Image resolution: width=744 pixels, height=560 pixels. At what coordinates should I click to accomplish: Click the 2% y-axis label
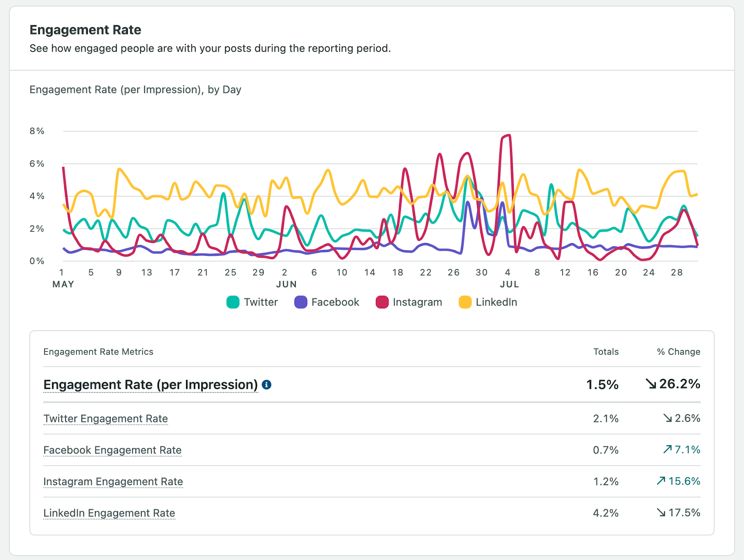point(37,228)
